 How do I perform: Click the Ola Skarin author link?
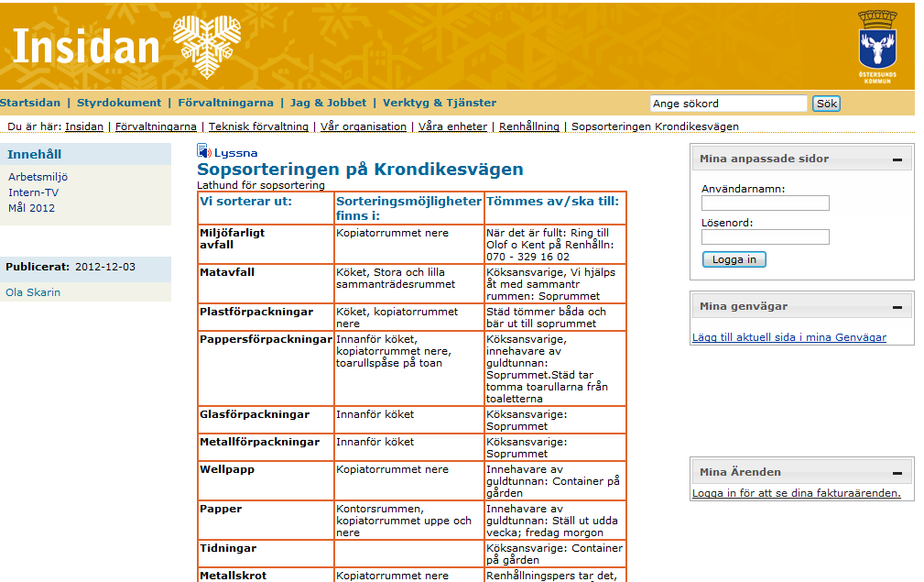tap(33, 292)
